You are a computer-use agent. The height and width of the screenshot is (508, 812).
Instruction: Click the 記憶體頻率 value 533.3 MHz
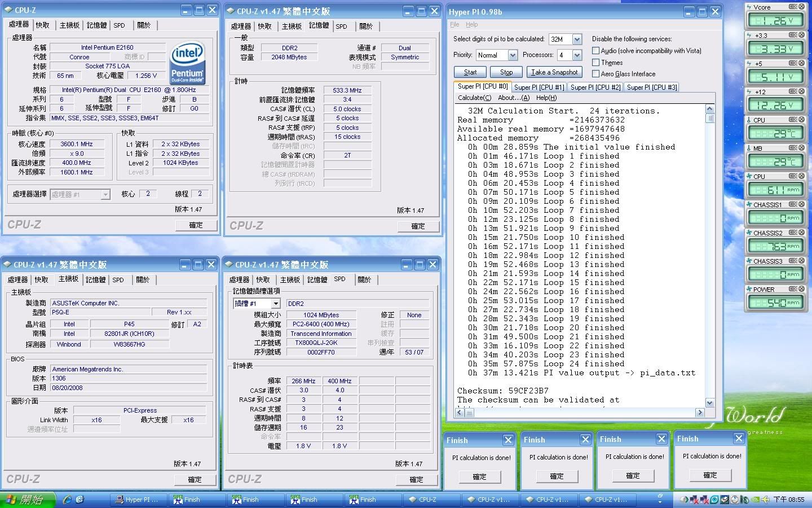[347, 90]
